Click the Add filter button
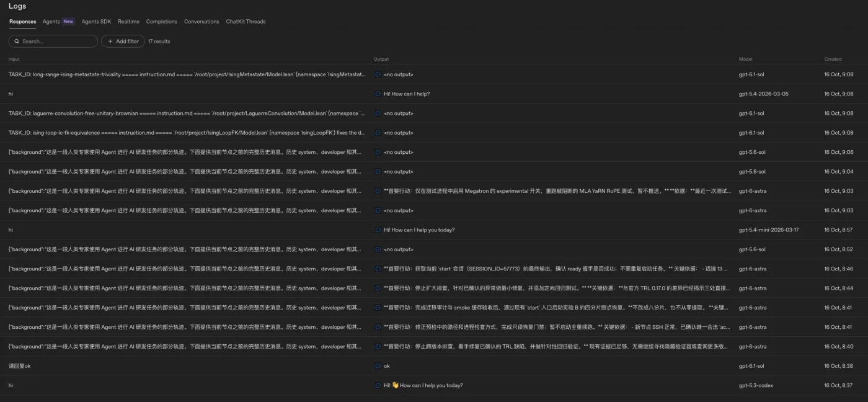This screenshot has width=868, height=402. tap(123, 42)
